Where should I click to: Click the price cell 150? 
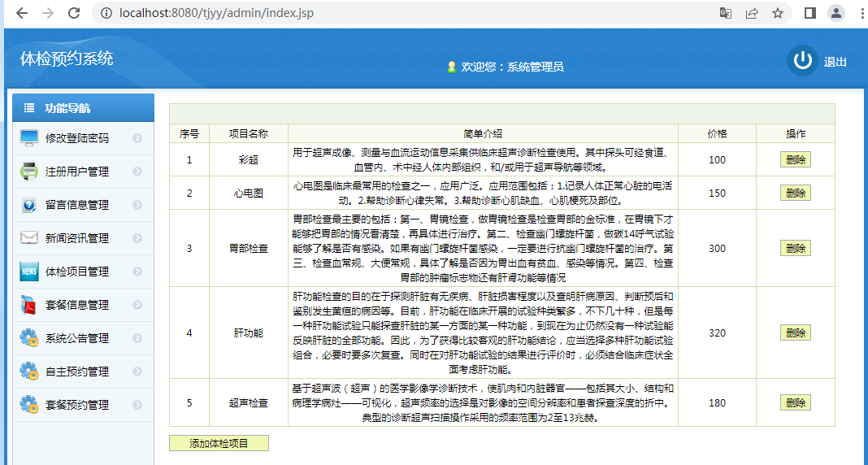pos(717,193)
